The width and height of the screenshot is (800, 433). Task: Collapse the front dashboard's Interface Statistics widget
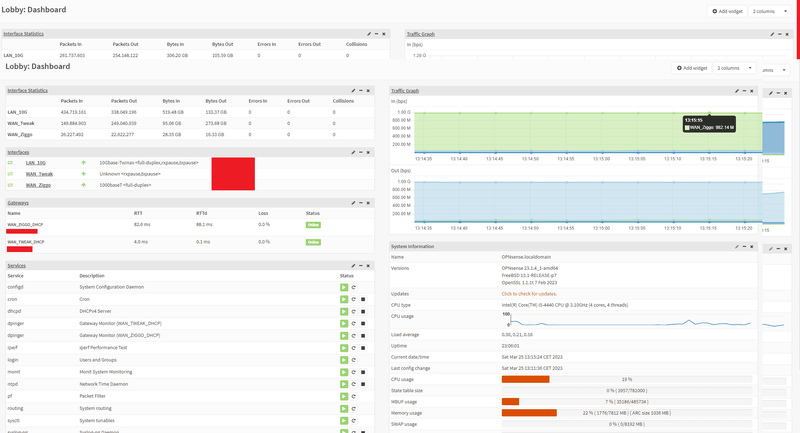point(361,91)
